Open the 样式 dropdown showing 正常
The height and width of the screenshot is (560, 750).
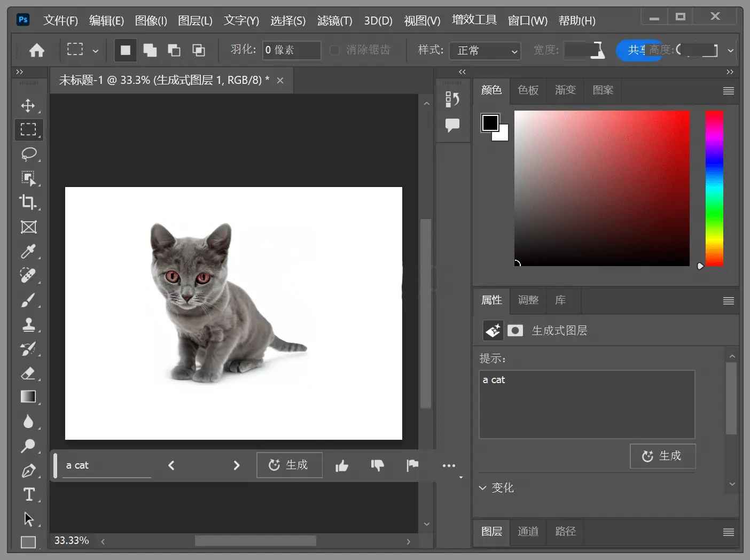(484, 50)
